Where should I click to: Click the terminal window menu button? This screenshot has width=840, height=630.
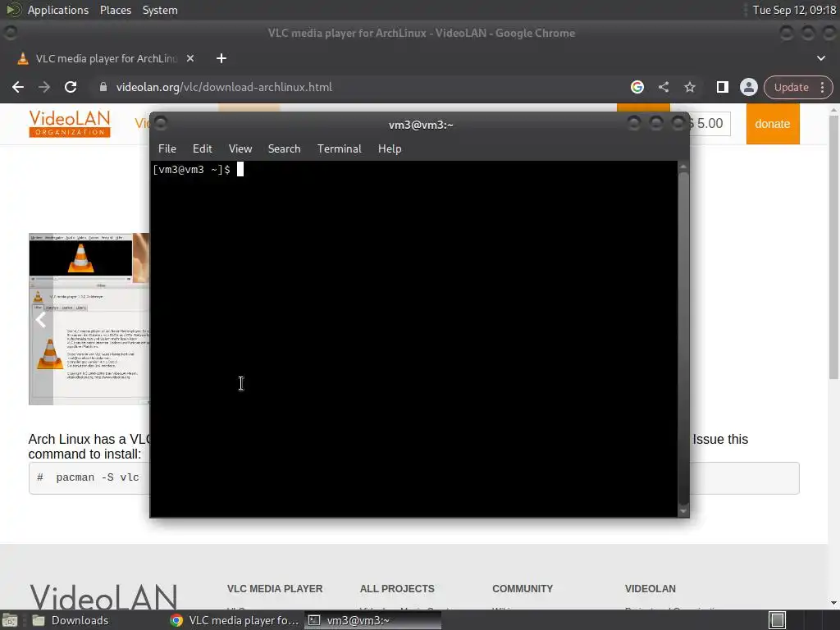[x=161, y=123]
